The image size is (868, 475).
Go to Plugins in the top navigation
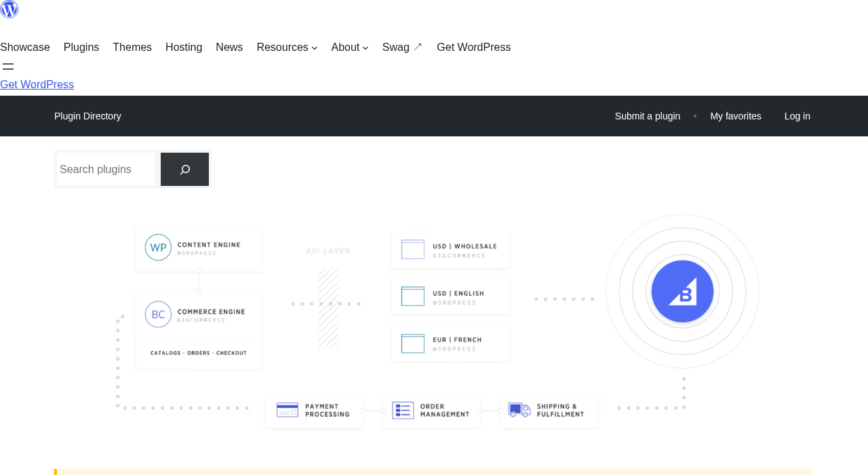coord(81,47)
